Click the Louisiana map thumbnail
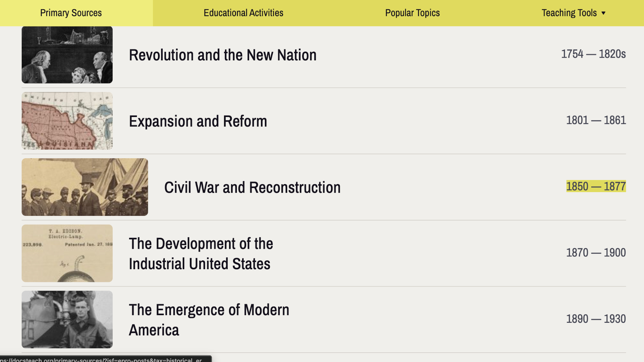The height and width of the screenshot is (362, 644). (67, 121)
